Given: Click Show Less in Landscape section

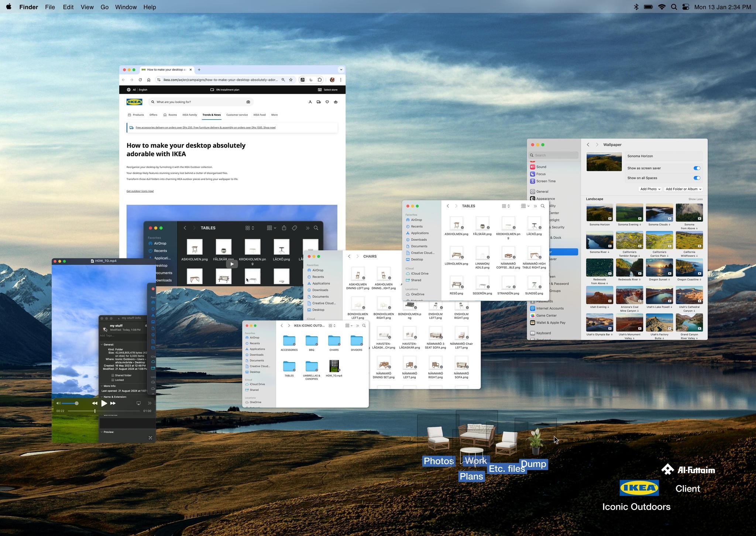Looking at the screenshot, I should point(695,199).
